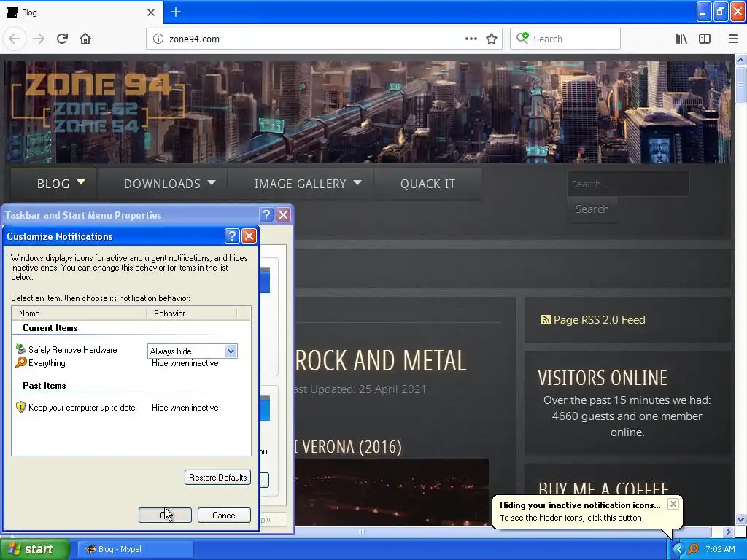This screenshot has width=747, height=560.
Task: Close the Blog tab
Action: (151, 12)
